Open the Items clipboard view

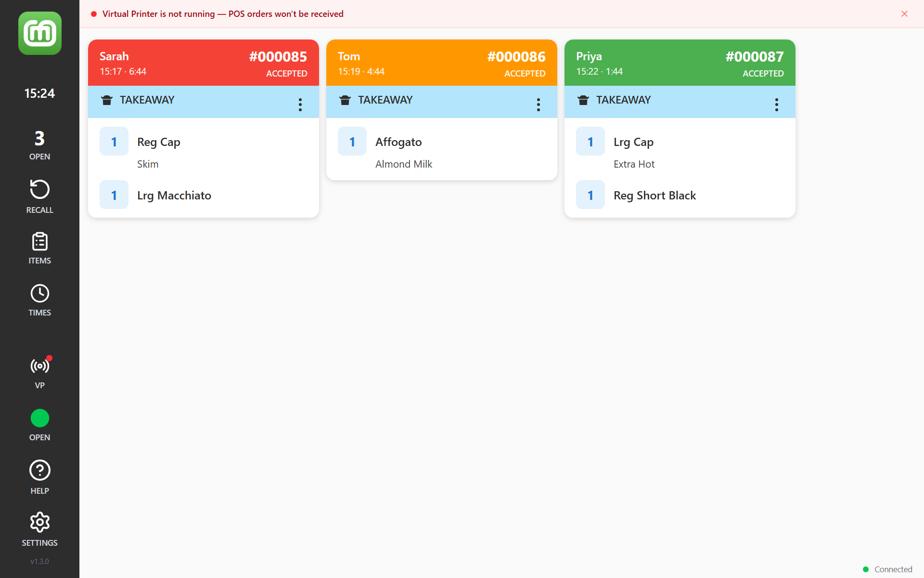coord(39,249)
